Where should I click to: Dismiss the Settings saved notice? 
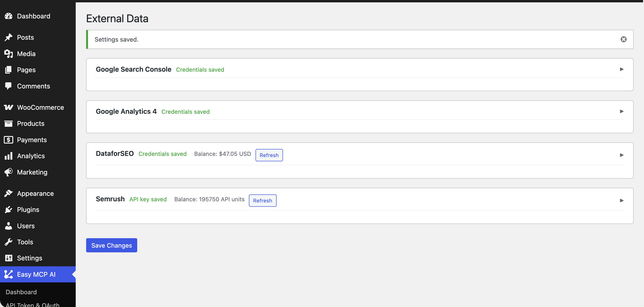[x=623, y=39]
